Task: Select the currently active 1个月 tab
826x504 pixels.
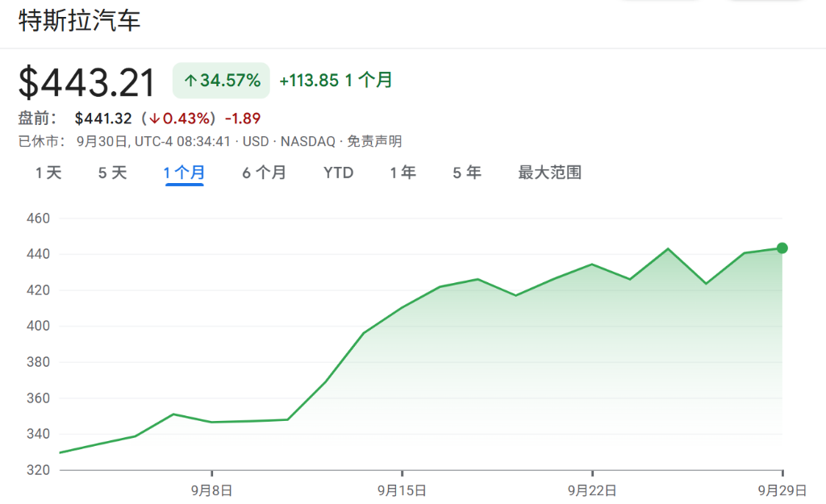Action: pyautogui.click(x=183, y=172)
